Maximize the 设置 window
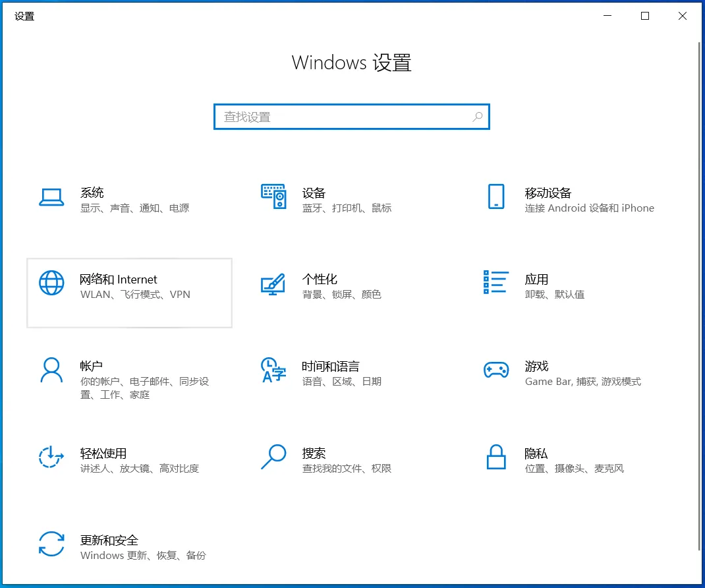The image size is (705, 588). (x=645, y=16)
